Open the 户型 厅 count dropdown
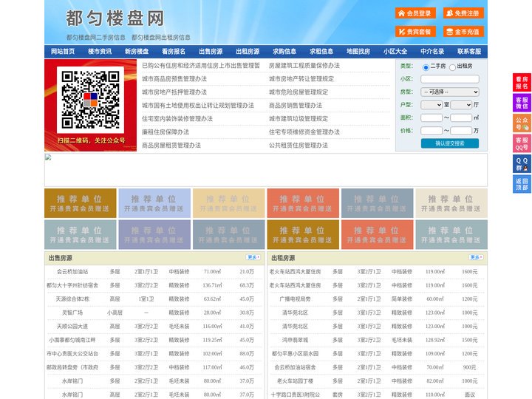532x399 pixels. click(x=461, y=105)
